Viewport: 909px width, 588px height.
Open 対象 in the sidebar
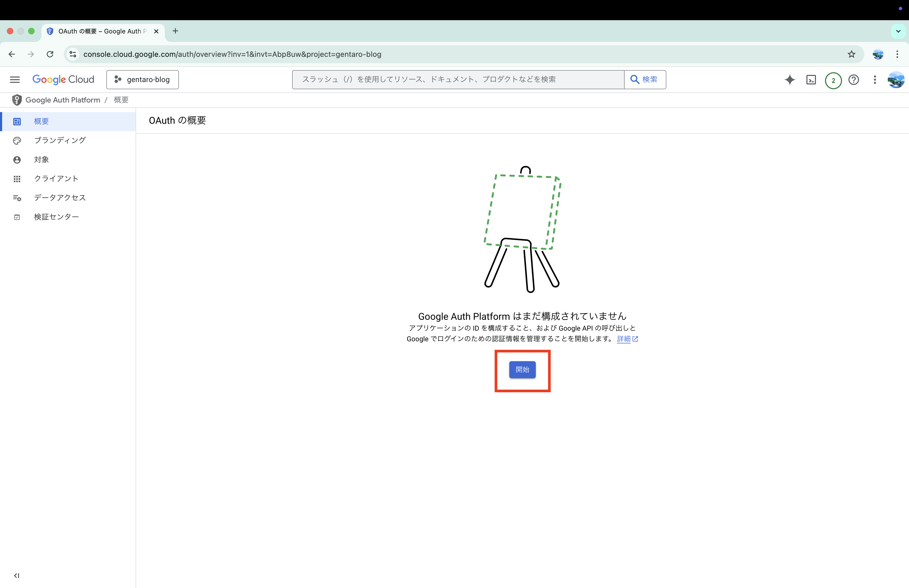click(68, 160)
